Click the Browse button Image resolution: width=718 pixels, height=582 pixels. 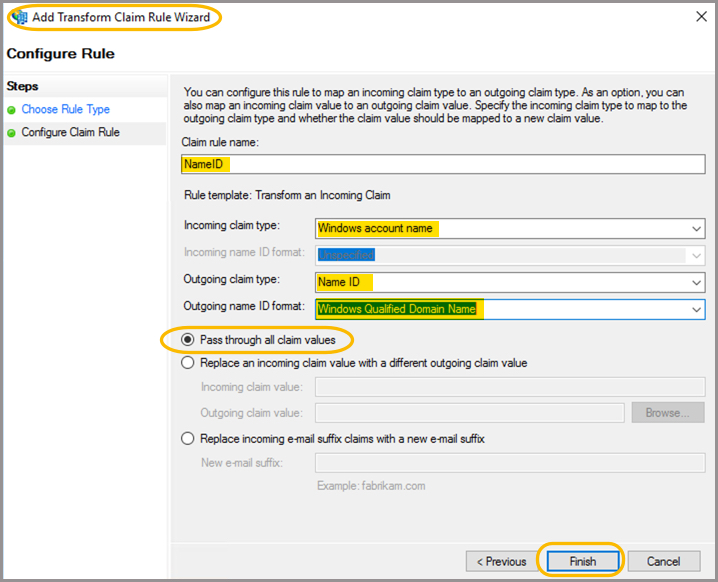[667, 412]
